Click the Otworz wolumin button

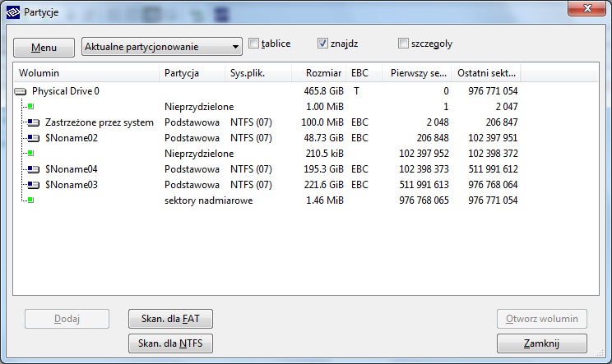pyautogui.click(x=542, y=319)
